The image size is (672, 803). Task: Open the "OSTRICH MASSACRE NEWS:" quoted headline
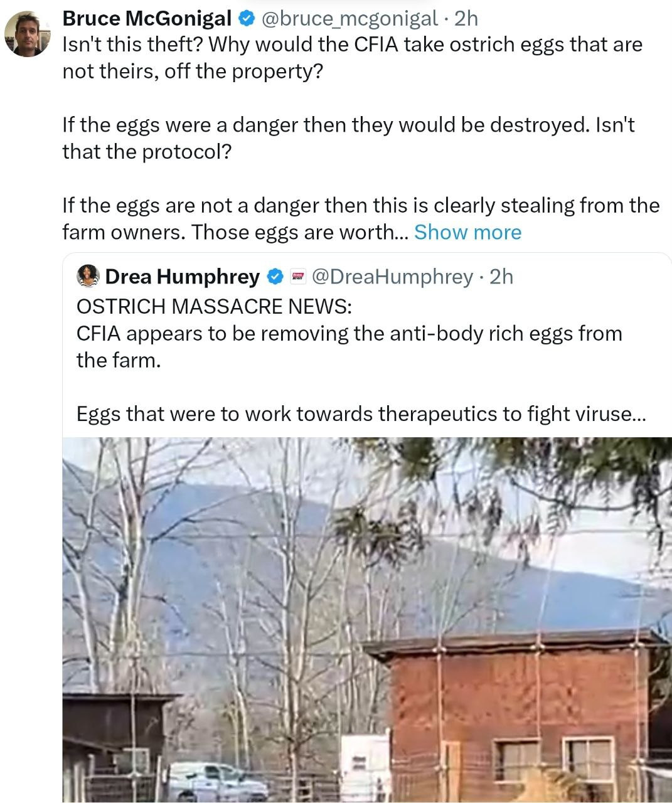tap(214, 306)
